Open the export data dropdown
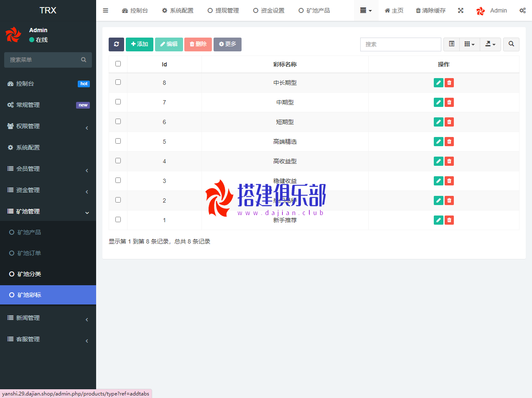This screenshot has width=532, height=398. [490, 44]
